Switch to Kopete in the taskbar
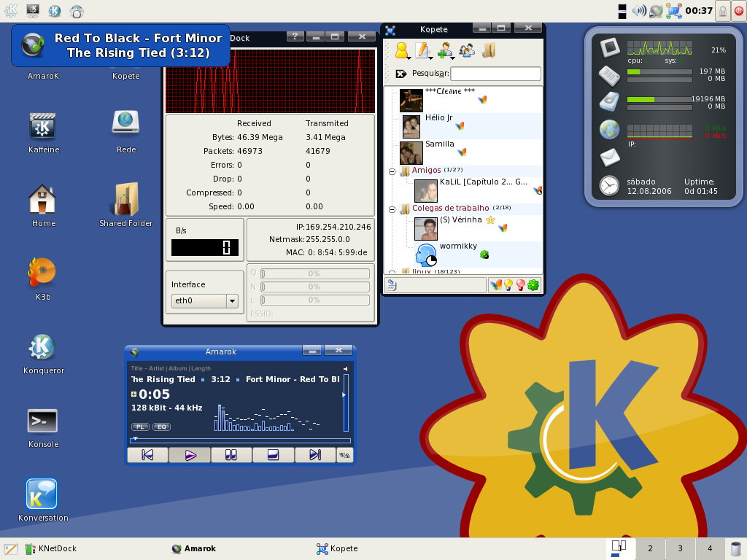The height and width of the screenshot is (560, 747). [x=337, y=548]
